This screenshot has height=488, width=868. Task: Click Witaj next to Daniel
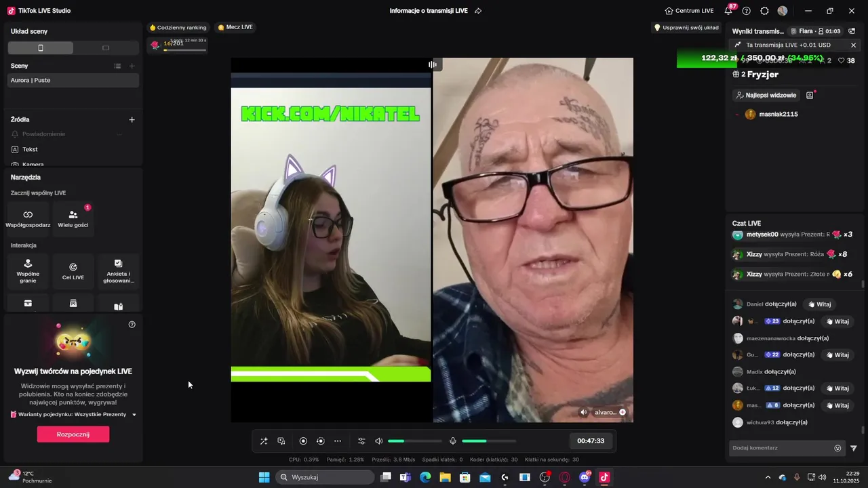tap(820, 304)
